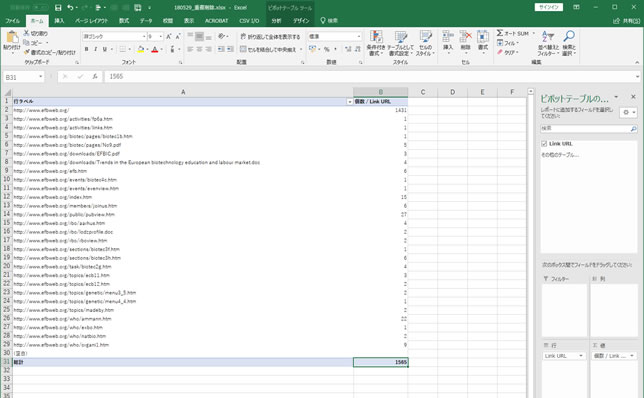Open the font size dropdown
Screen dimensions: 644x398
point(160,37)
